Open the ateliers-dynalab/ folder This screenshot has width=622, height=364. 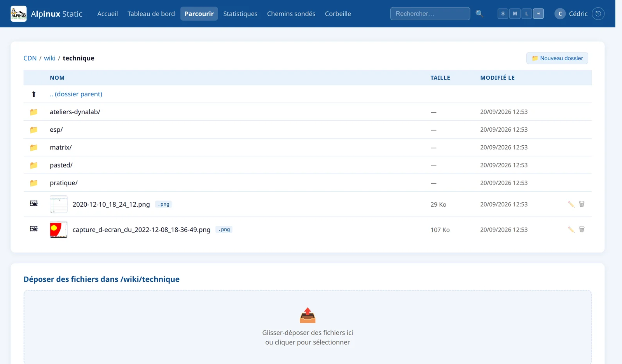click(x=75, y=112)
